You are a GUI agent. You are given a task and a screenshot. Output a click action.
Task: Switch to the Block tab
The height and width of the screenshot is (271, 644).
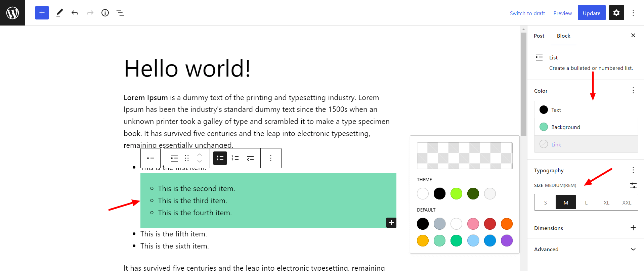[563, 36]
